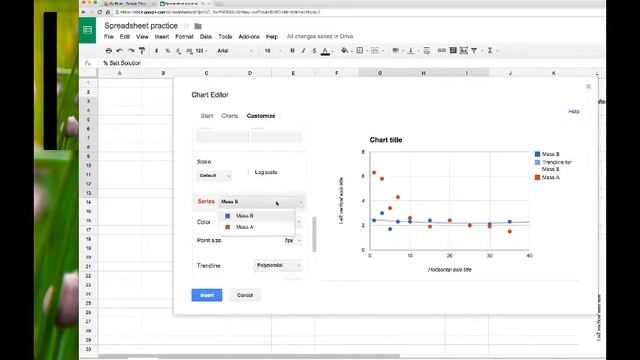Select the Customize tab in Chart Editor
This screenshot has width=640, height=360.
261,116
